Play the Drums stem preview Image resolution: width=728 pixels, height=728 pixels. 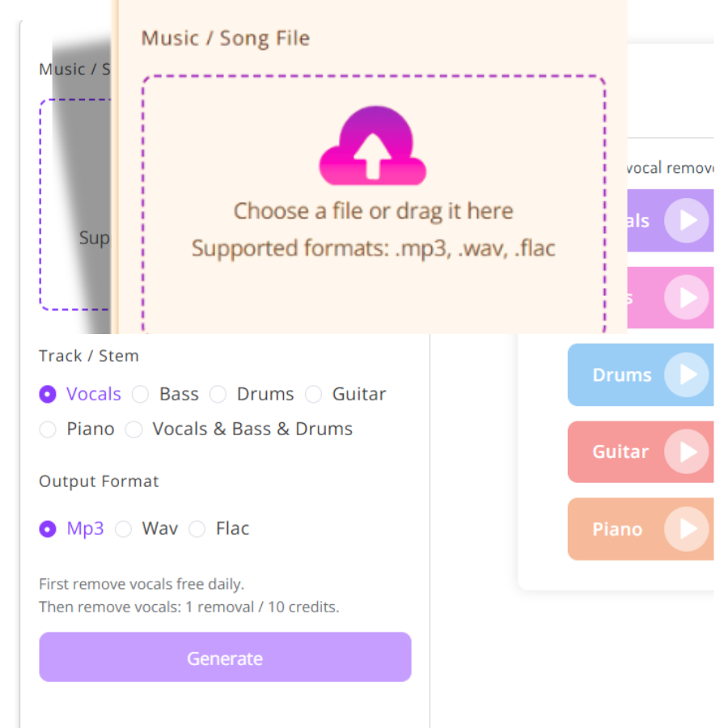688,375
